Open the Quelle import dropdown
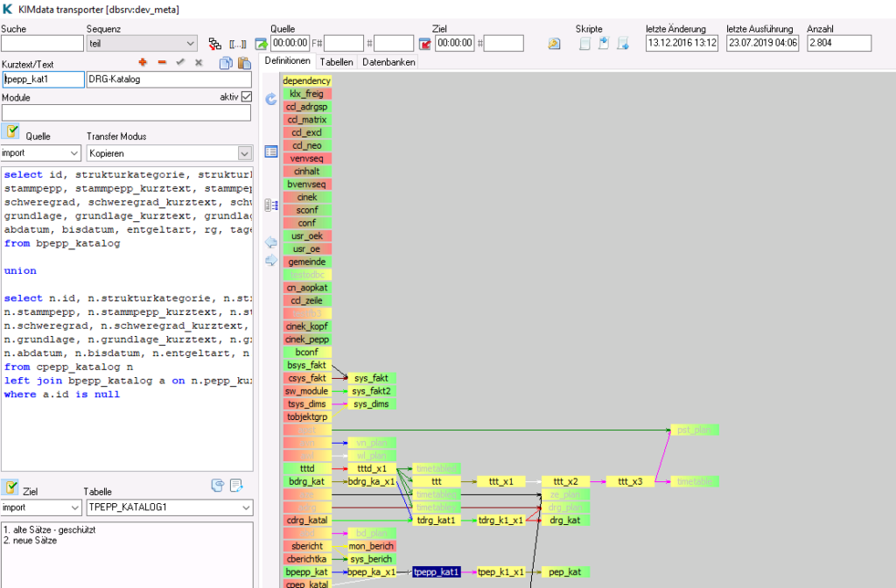The width and height of the screenshot is (896, 588). (40, 153)
